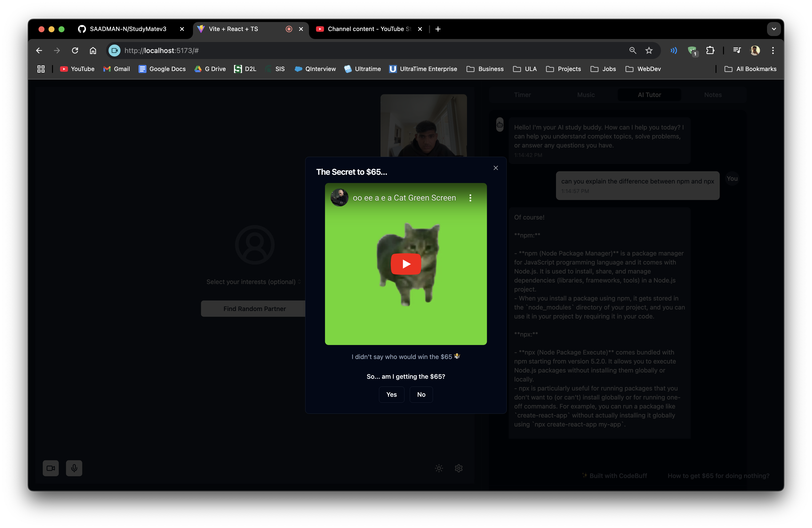This screenshot has height=528, width=812.
Task: Open Chrome's three-dot menu
Action: pyautogui.click(x=773, y=50)
